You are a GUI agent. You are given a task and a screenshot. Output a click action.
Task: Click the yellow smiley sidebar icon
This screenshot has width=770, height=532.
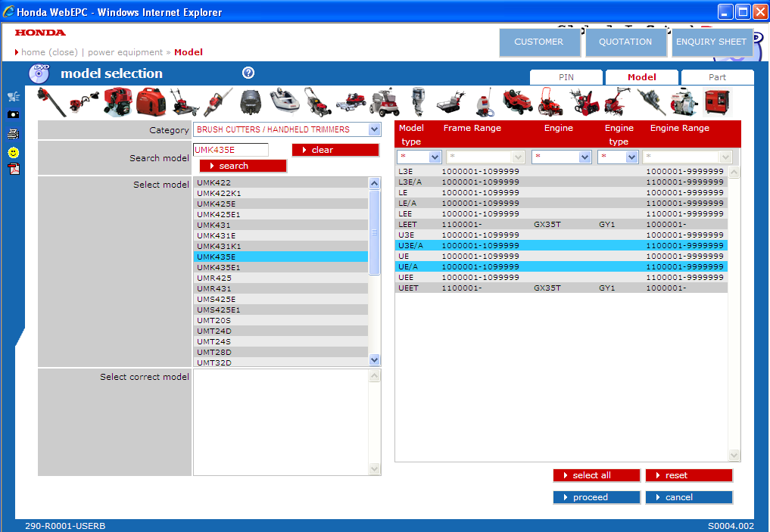coord(14,153)
